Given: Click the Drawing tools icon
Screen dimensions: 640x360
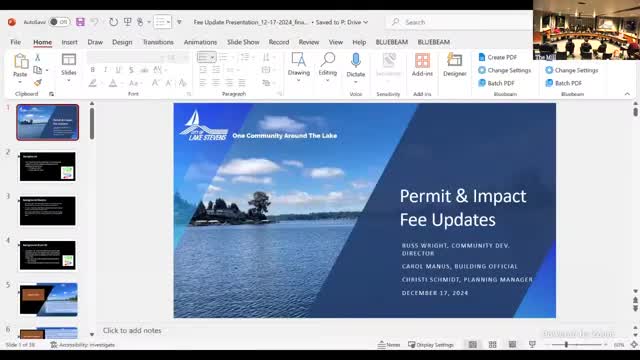Looking at the screenshot, I should pyautogui.click(x=299, y=60).
